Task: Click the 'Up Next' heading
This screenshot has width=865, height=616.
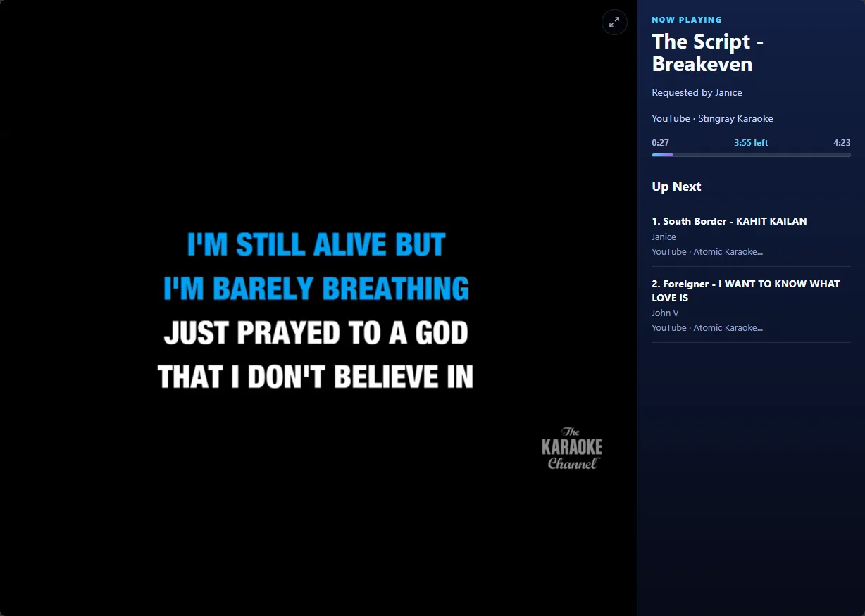Action: pos(676,187)
